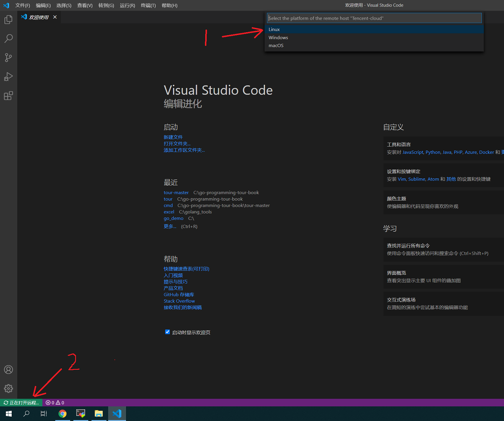
Task: Open the 交互式演练场 card
Action: coord(443,304)
